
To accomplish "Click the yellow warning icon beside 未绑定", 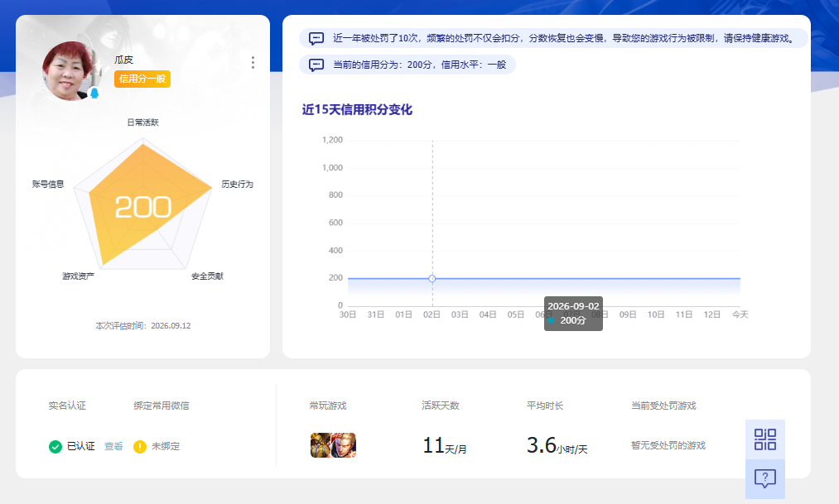I will click(x=140, y=446).
